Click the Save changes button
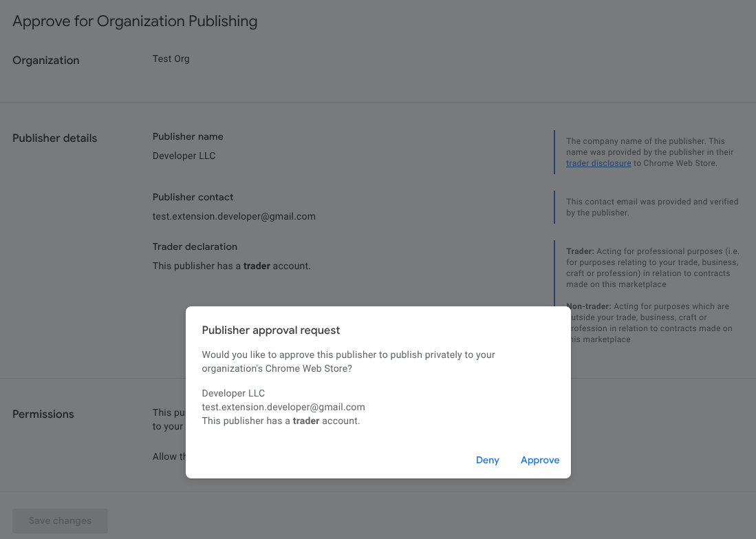The image size is (756, 539). 60,520
